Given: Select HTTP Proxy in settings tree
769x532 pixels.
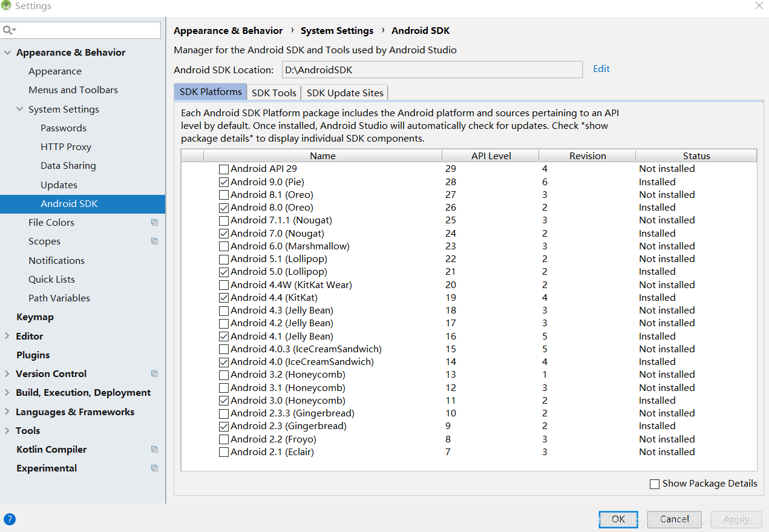Looking at the screenshot, I should (x=66, y=147).
